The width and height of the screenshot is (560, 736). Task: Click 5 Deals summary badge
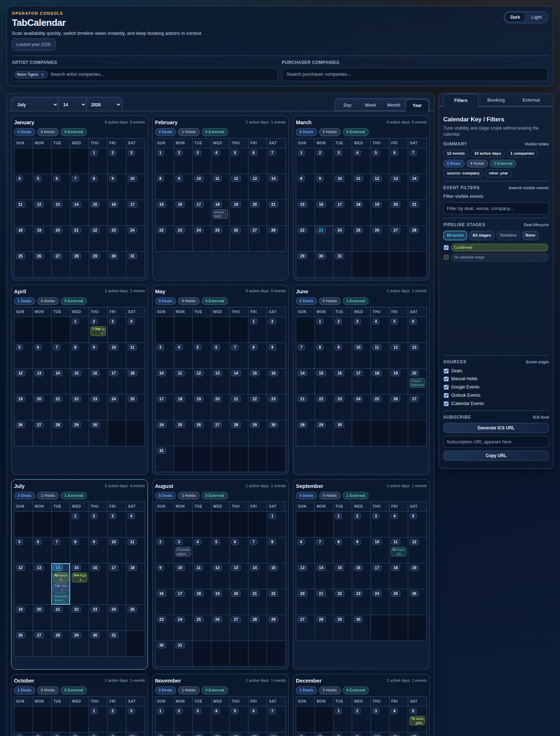pos(454,163)
